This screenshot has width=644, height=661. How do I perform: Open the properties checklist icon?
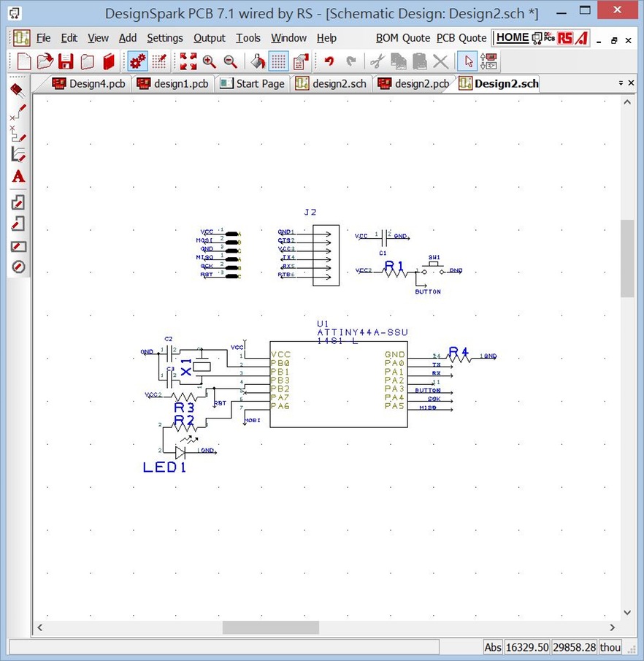pyautogui.click(x=301, y=61)
